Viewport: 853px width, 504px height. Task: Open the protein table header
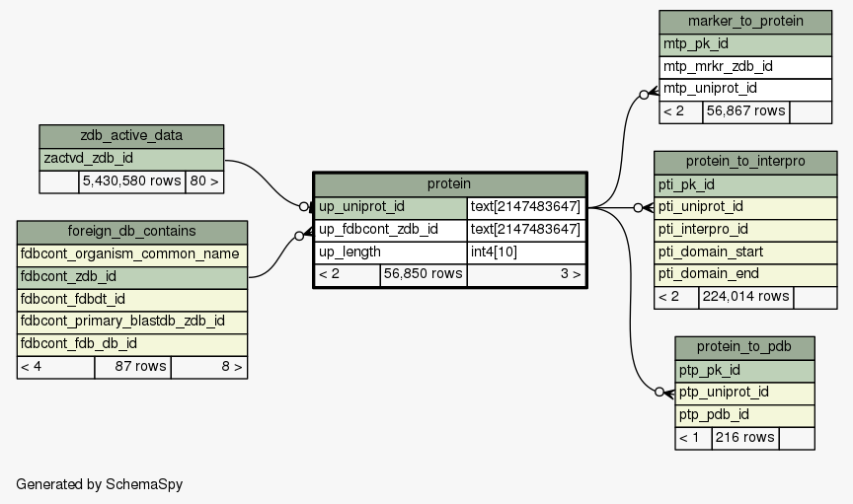450,184
